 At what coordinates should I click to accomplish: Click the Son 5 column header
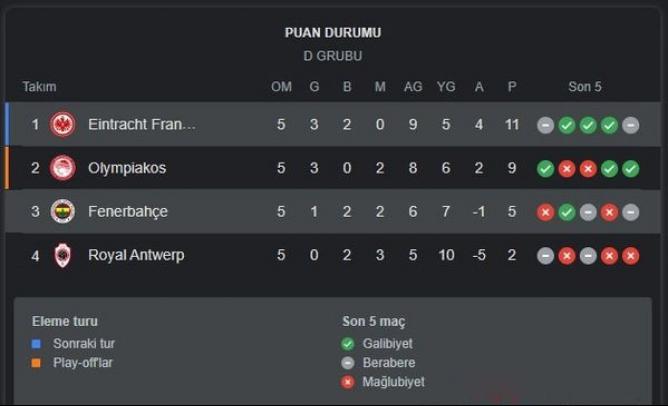585,87
